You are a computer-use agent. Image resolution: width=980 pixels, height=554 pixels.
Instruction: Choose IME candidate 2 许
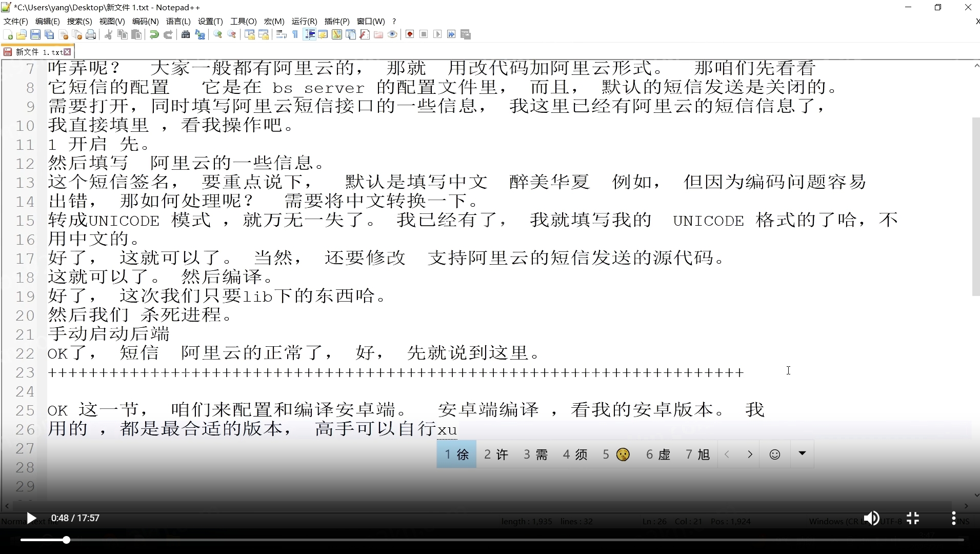pyautogui.click(x=496, y=454)
